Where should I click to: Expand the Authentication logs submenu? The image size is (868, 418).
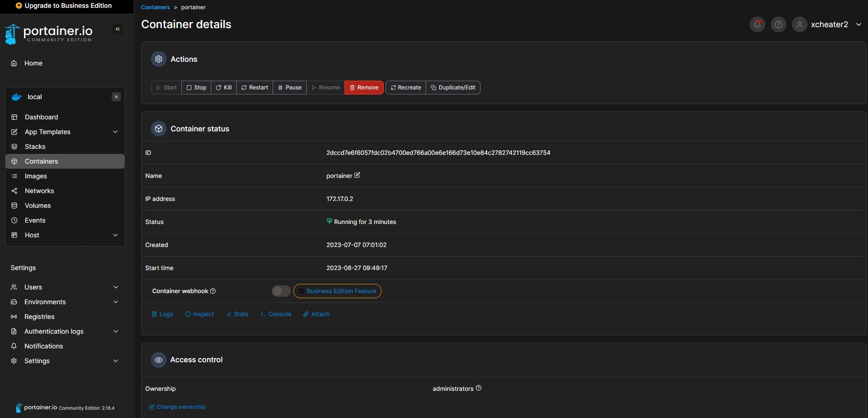tap(116, 331)
